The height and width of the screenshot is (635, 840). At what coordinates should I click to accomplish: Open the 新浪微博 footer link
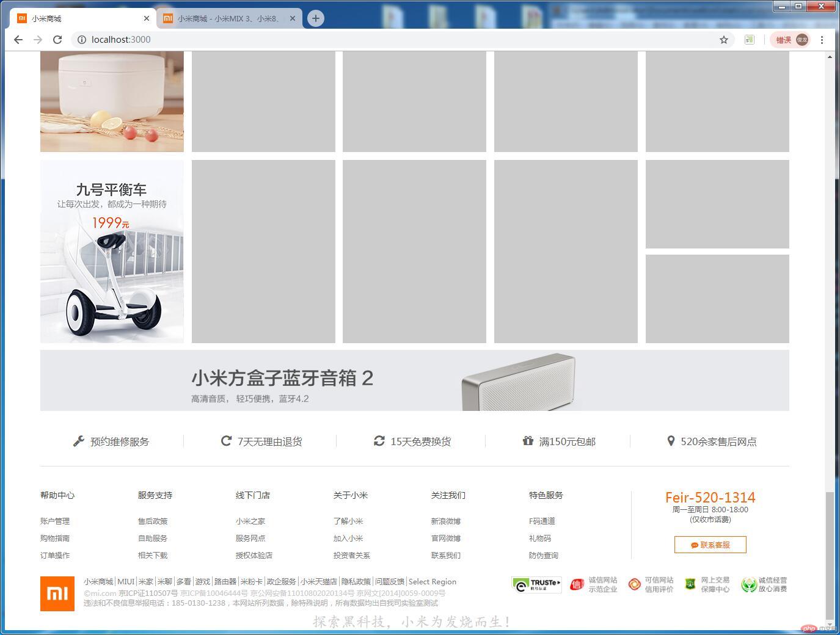pos(446,521)
